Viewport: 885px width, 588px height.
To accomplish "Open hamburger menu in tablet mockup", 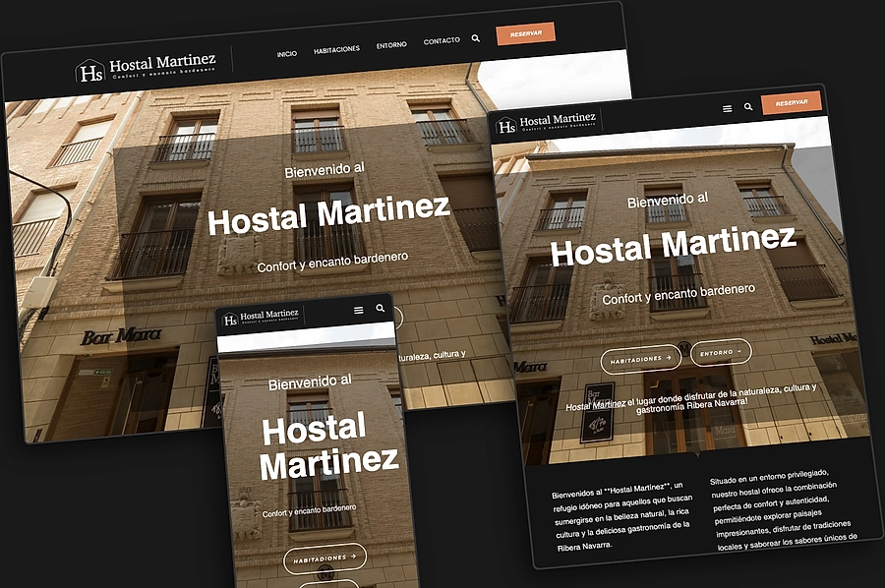I will pos(728,108).
